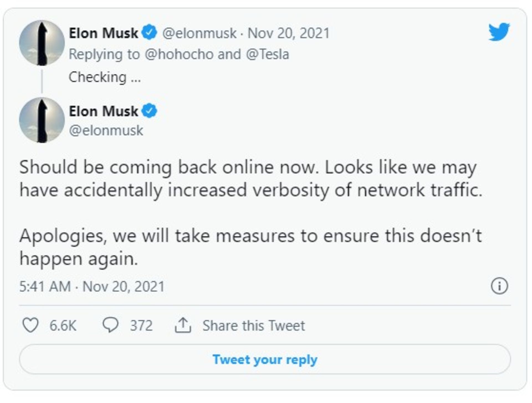
Task: Like the tweet using the heart icon
Action: [31, 325]
